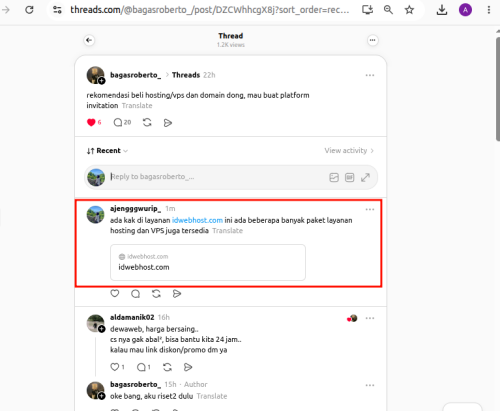Screen dimensions: 500x411
Task: Open more options on ajengggwurip_ reply
Action: point(370,209)
